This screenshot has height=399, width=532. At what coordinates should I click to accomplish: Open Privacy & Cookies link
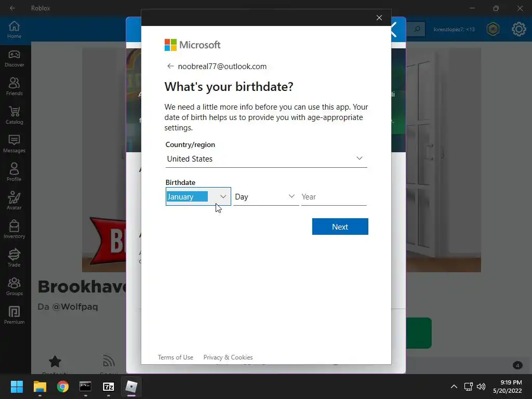pos(228,357)
